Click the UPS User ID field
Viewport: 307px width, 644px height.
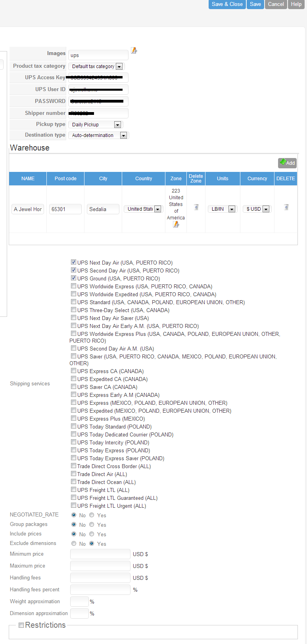tap(98, 90)
